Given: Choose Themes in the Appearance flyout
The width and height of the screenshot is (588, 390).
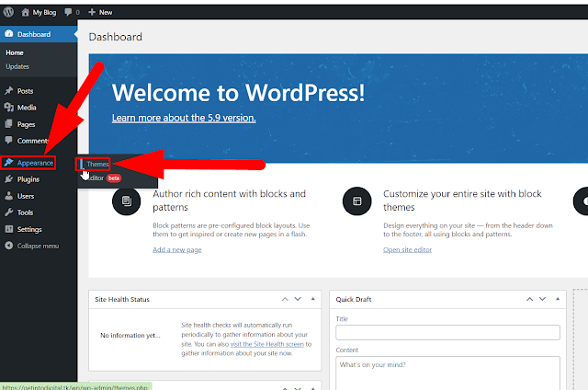Looking at the screenshot, I should point(97,164).
